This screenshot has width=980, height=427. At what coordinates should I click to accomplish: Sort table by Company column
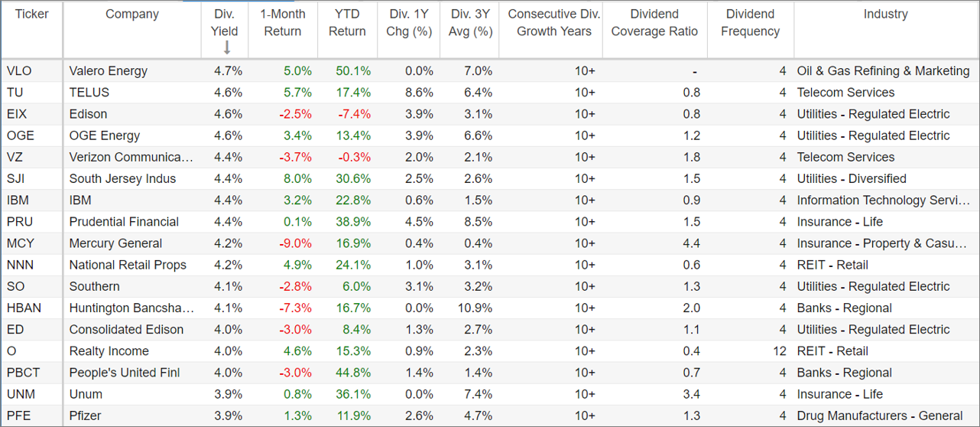132,14
